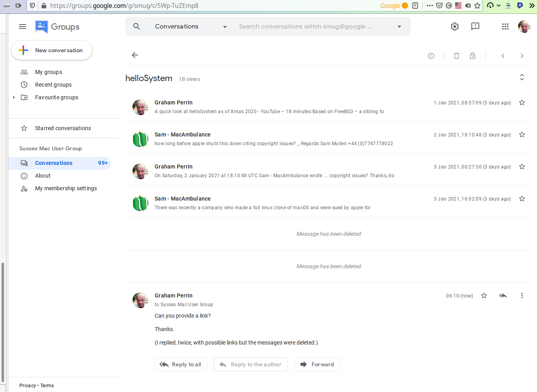Open Groups settings with the gear icon

pos(454,27)
